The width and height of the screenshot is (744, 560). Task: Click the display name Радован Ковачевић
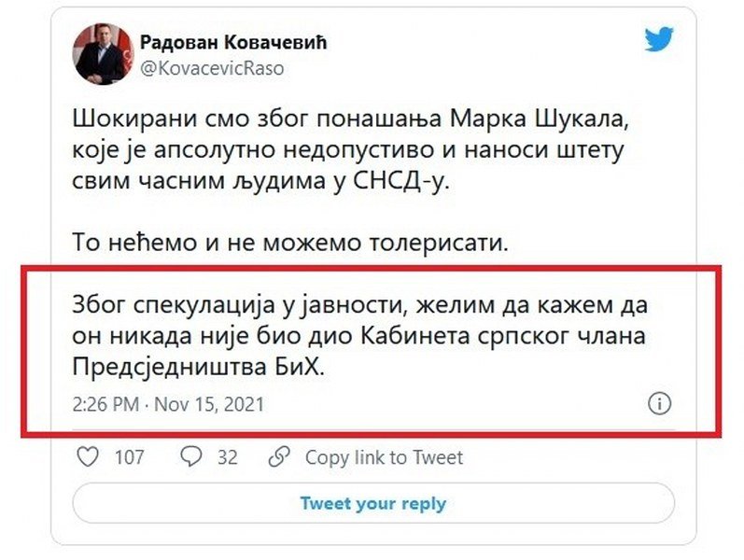click(x=233, y=43)
